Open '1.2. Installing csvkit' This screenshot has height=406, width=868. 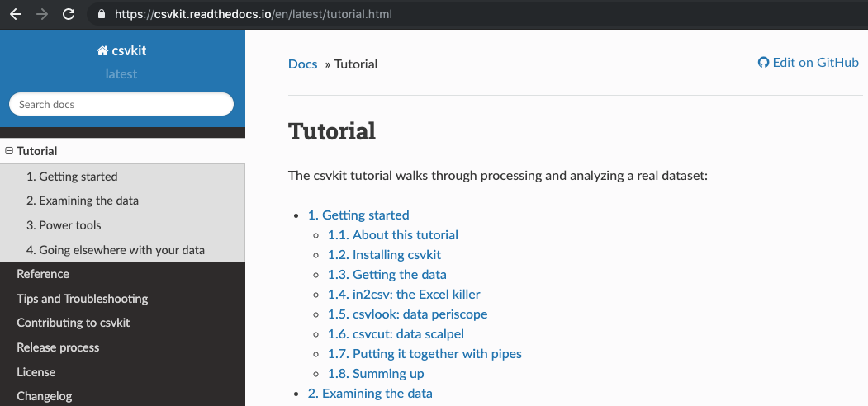[x=384, y=255]
